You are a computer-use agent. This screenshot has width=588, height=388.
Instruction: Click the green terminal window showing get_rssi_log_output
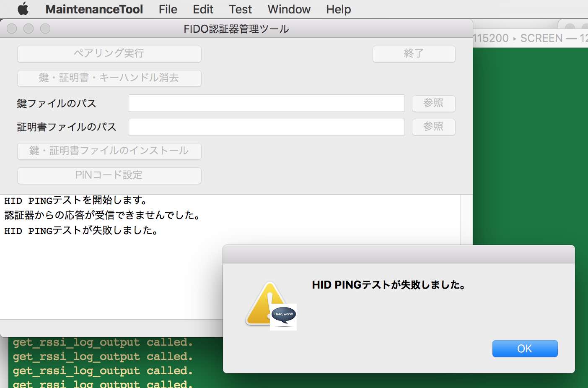pyautogui.click(x=105, y=361)
